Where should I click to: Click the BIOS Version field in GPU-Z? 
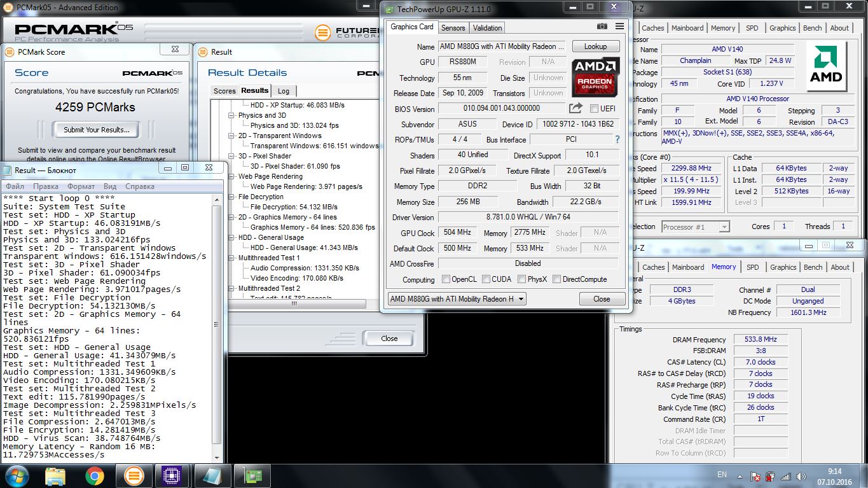click(502, 109)
